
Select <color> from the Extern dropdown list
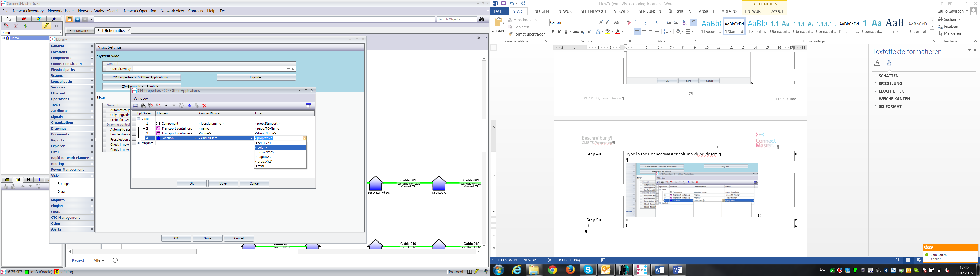click(280, 147)
